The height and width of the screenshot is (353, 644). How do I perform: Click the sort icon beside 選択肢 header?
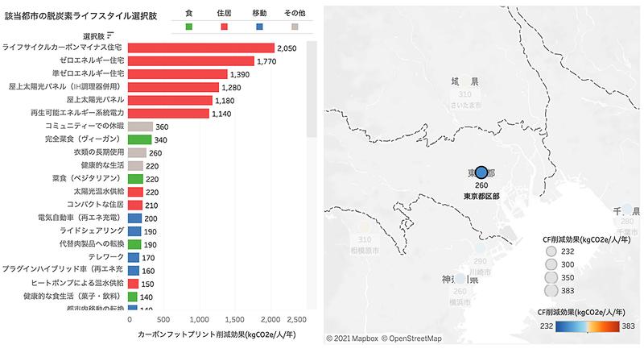coord(110,34)
